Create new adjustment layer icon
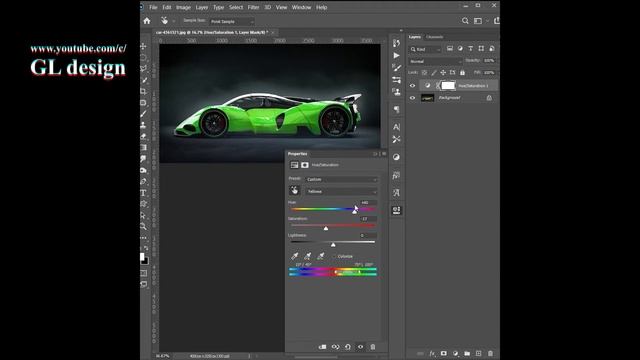The width and height of the screenshot is (640, 360). coord(456,353)
